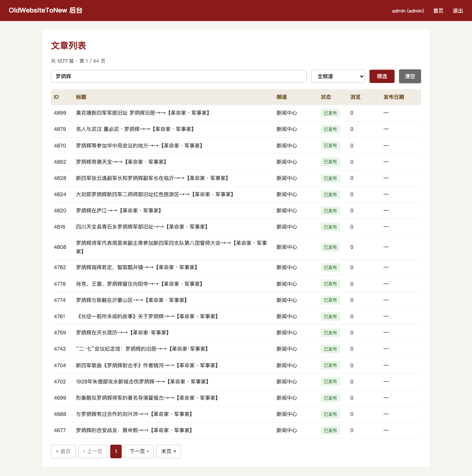Click 已发布 status badge in row 4702
This screenshot has height=476, width=472.
[x=330, y=382]
